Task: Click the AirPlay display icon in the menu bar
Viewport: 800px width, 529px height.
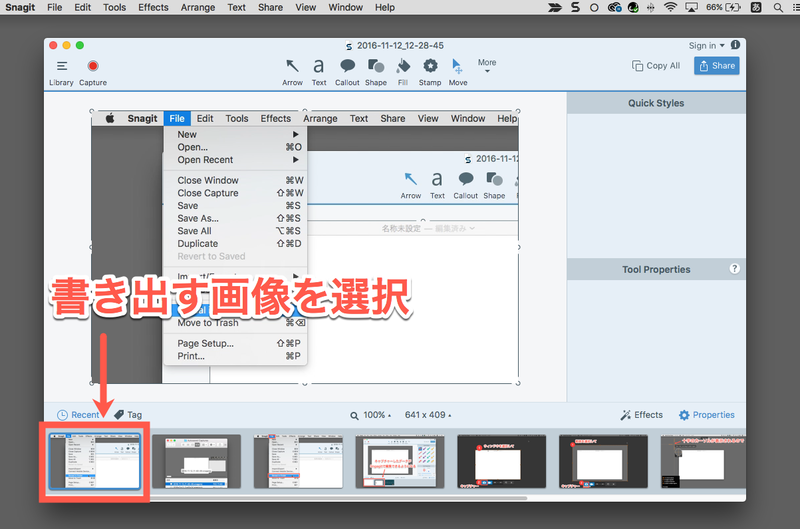Action: click(691, 7)
